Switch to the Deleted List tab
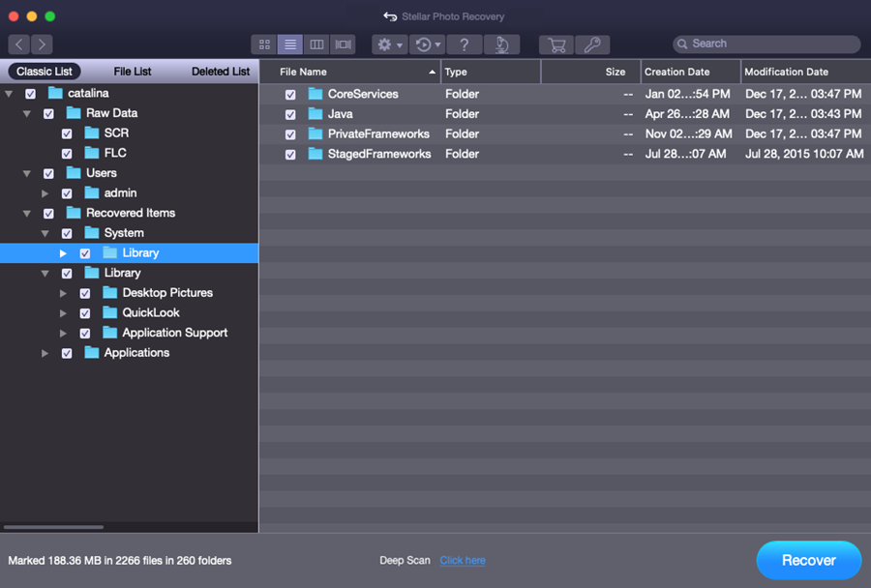The image size is (871, 588). pyautogui.click(x=221, y=71)
